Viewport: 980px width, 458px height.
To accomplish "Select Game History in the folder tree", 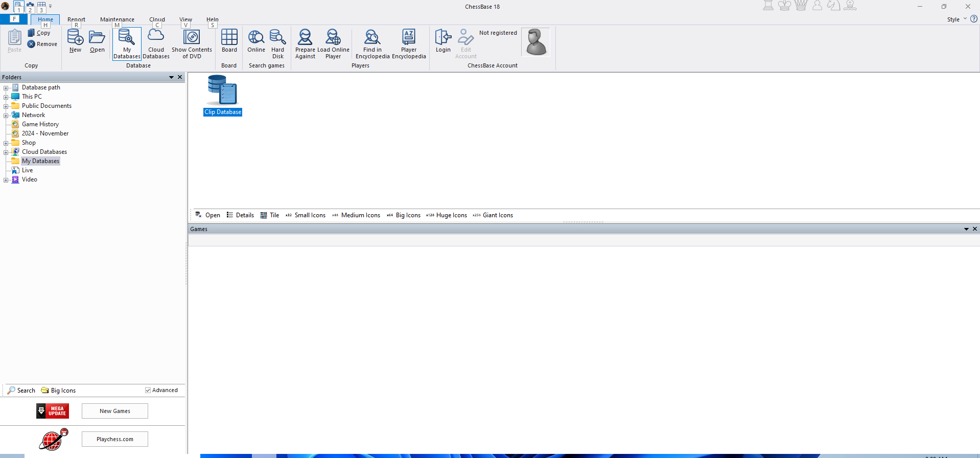I will [x=40, y=124].
